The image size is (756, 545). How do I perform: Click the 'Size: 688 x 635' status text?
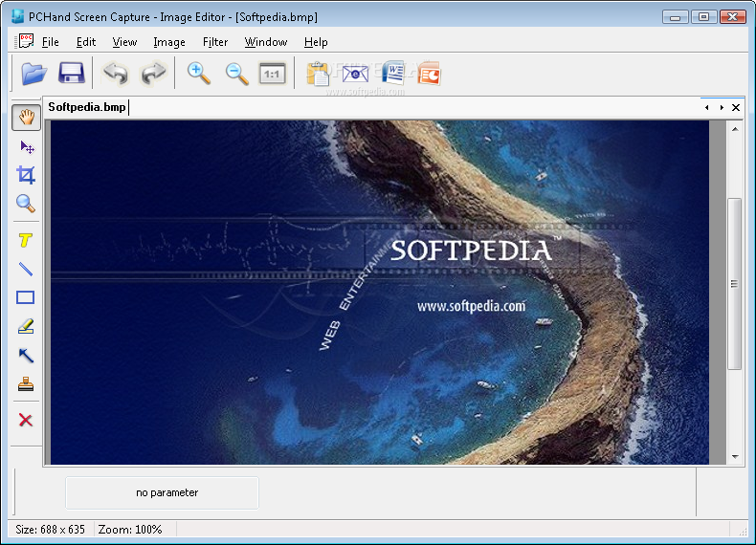click(x=50, y=530)
